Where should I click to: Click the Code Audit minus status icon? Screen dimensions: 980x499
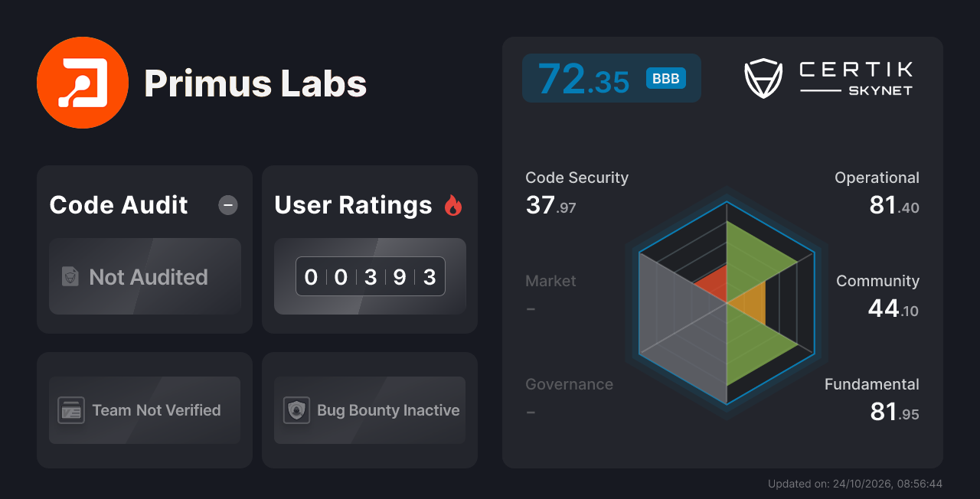click(228, 205)
